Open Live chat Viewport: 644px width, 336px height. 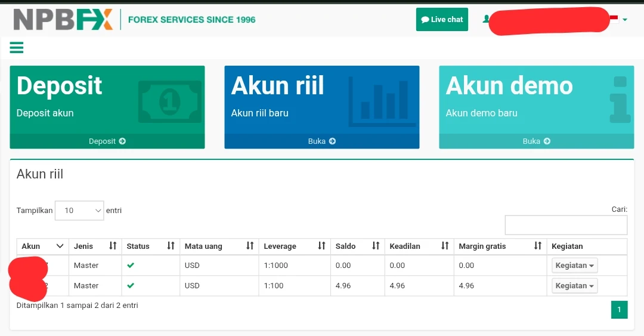pyautogui.click(x=442, y=20)
